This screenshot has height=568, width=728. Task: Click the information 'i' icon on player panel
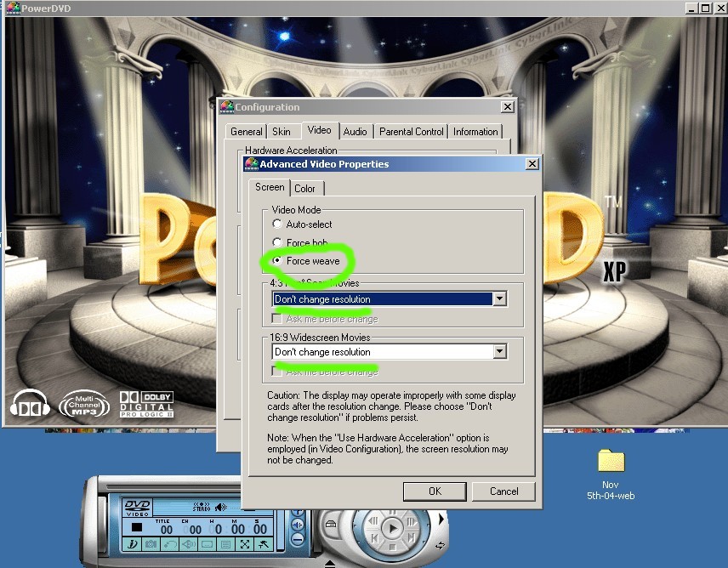pos(132,544)
